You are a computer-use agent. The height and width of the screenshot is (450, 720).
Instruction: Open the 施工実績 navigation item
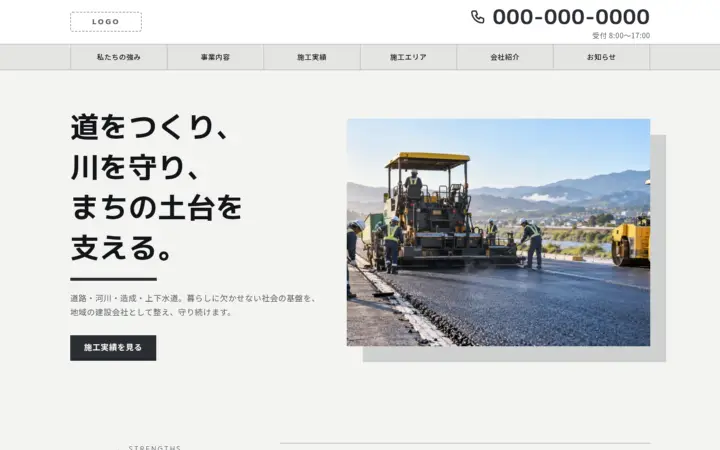coord(312,57)
